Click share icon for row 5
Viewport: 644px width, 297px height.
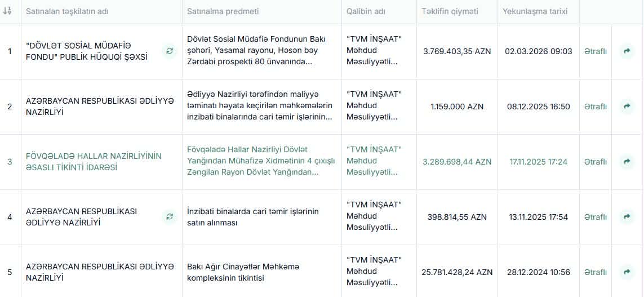coord(627,272)
